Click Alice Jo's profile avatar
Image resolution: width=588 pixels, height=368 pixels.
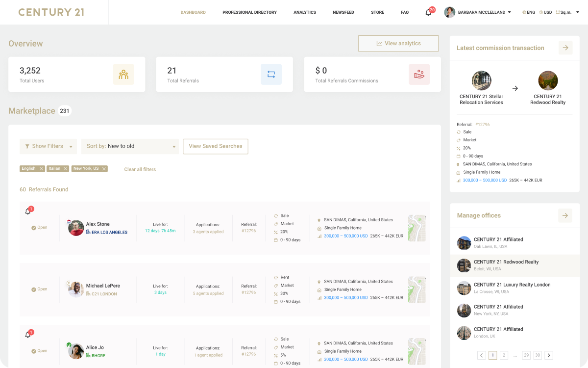tap(76, 351)
